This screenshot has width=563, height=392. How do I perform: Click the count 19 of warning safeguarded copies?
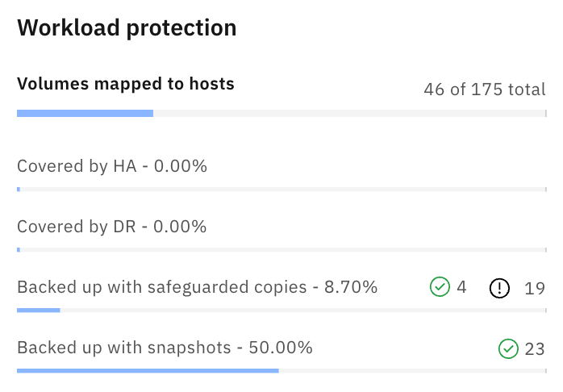coord(535,288)
